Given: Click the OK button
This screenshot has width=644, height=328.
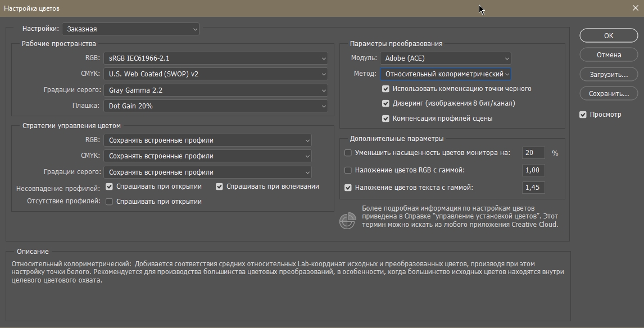Looking at the screenshot, I should (609, 35).
